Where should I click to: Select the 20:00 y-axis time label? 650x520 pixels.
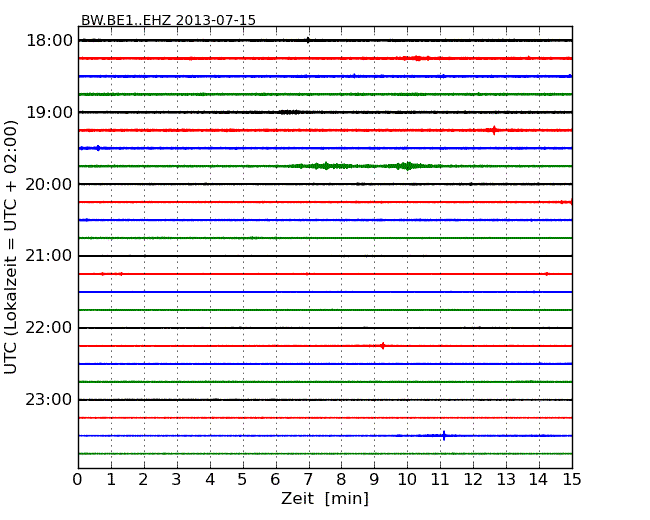click(49, 184)
